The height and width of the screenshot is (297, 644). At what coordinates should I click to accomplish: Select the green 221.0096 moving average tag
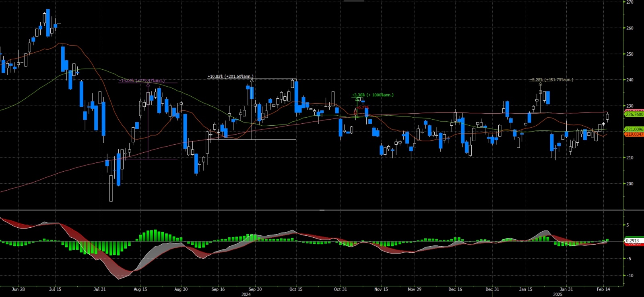(x=634, y=129)
